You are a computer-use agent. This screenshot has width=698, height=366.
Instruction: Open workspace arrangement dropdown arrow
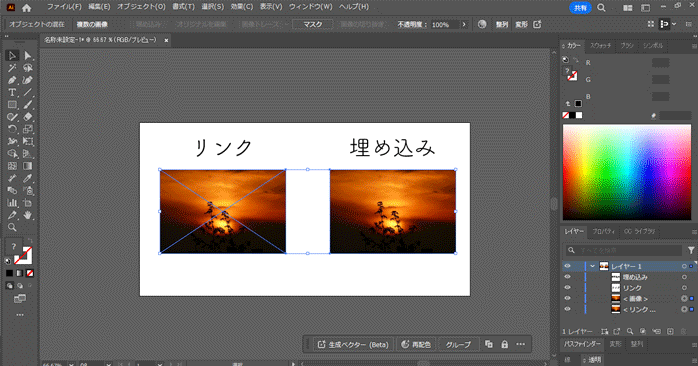(674, 24)
